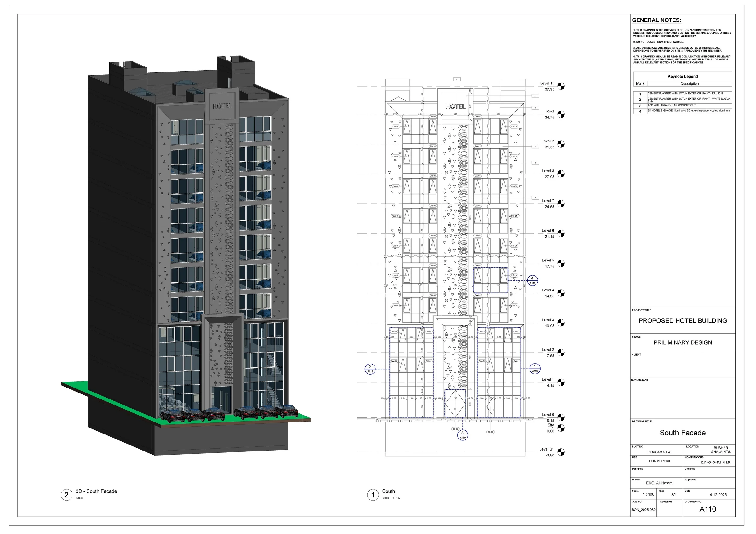Click the Level 6 elevation marker symbol
Viewport: 756px width, 534px height.
561,233
